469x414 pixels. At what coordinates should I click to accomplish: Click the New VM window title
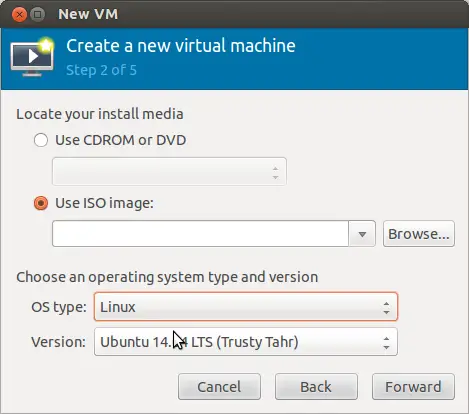tap(88, 14)
